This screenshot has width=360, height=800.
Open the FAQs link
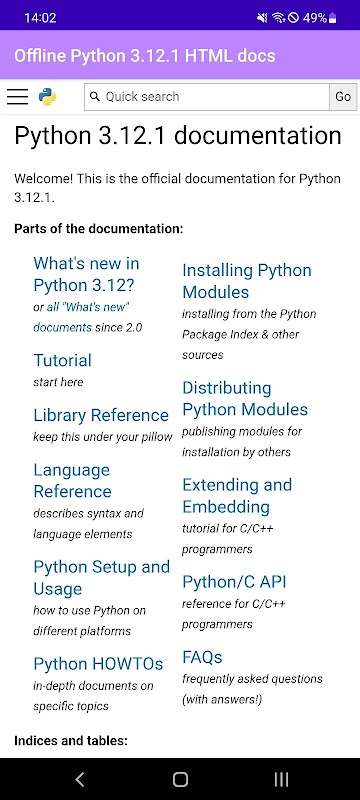pyautogui.click(x=202, y=657)
